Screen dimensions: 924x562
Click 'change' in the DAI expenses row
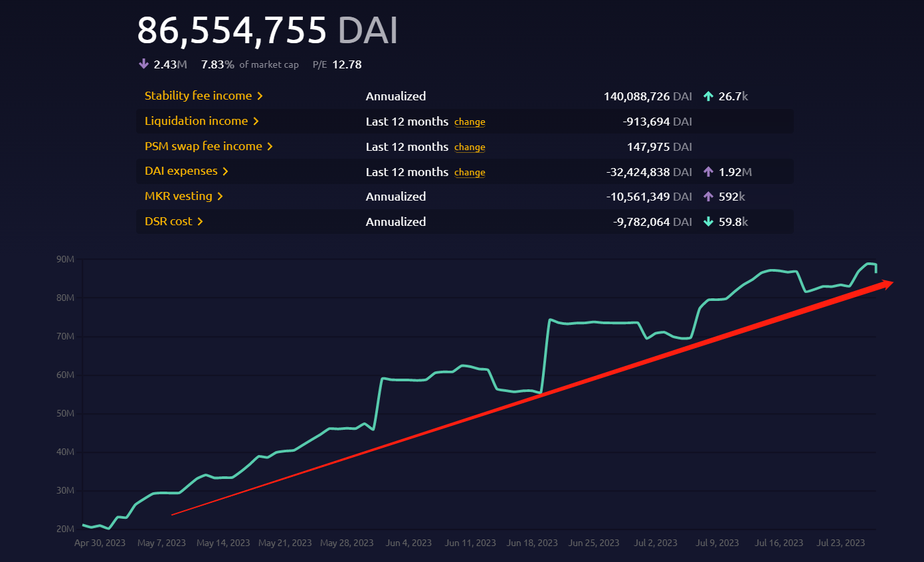tap(470, 173)
